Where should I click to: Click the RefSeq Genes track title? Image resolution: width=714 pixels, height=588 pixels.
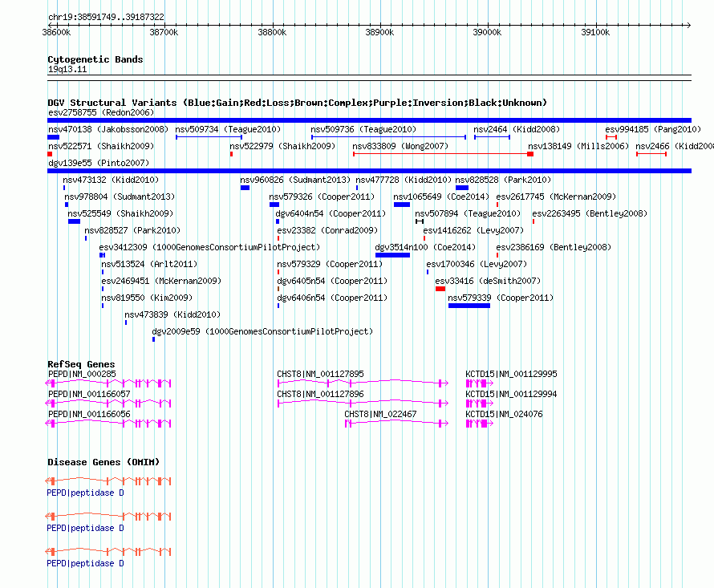click(x=81, y=364)
